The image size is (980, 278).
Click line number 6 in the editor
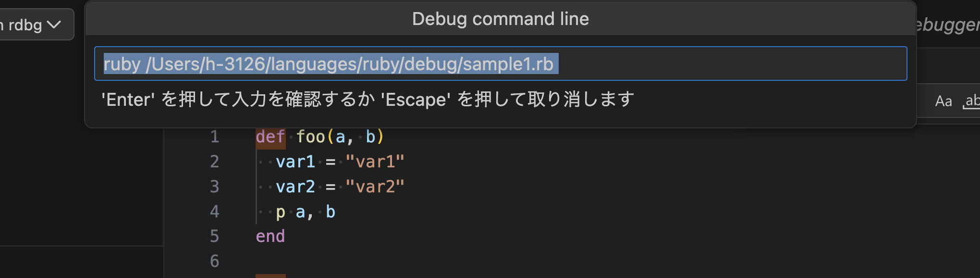[x=214, y=261]
